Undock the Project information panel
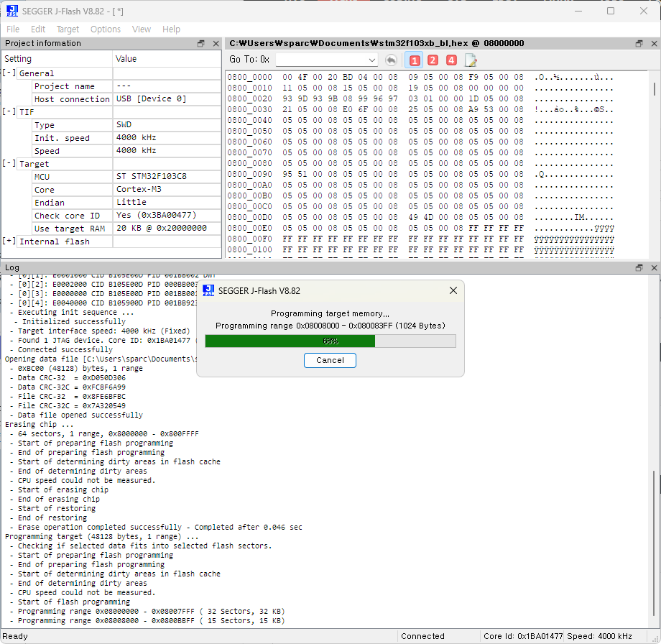Image resolution: width=661 pixels, height=644 pixels. coord(201,44)
